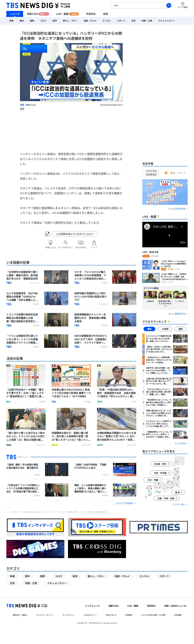Click the TBS logo beside TBSテレビ byline
Viewport: 194px width, 644px height.
[x=22, y=105]
